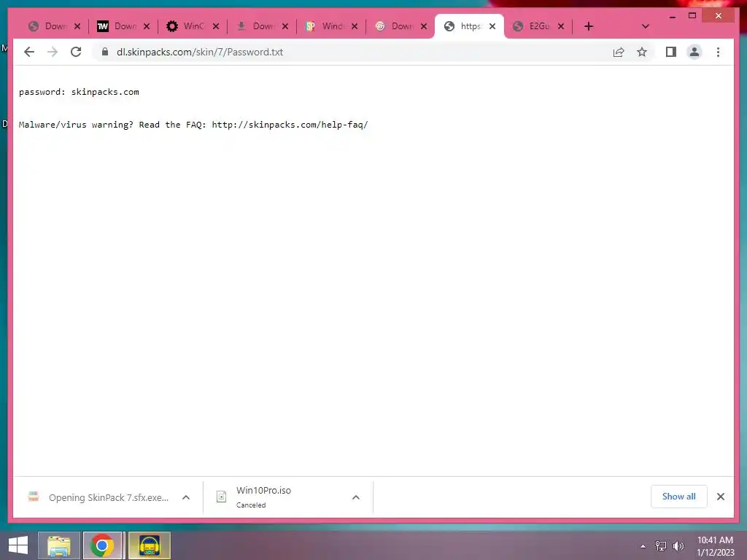Screen dimensions: 747x560
Task: Expand options for the SkinPack 7.sfx.exe download
Action: [x=186, y=497]
